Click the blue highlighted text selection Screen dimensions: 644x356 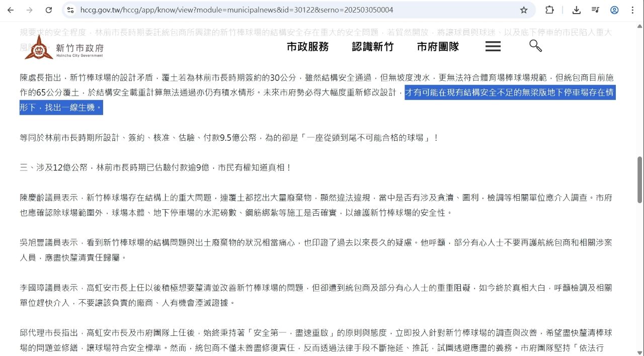pos(510,93)
